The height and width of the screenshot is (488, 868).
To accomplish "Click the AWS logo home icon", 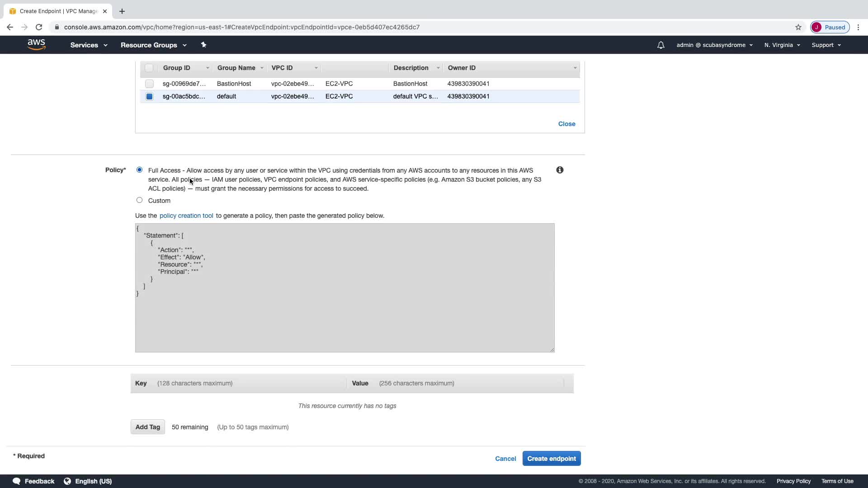I will 36,45.
